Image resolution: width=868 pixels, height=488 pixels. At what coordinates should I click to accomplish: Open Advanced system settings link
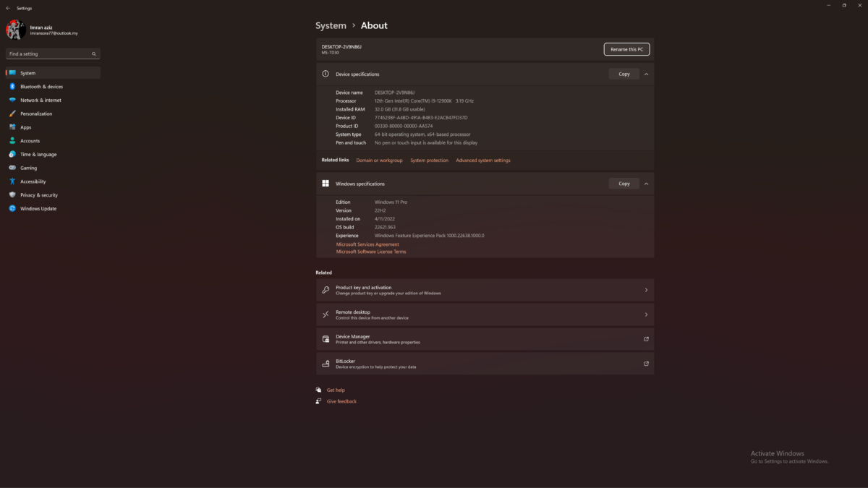pyautogui.click(x=482, y=160)
